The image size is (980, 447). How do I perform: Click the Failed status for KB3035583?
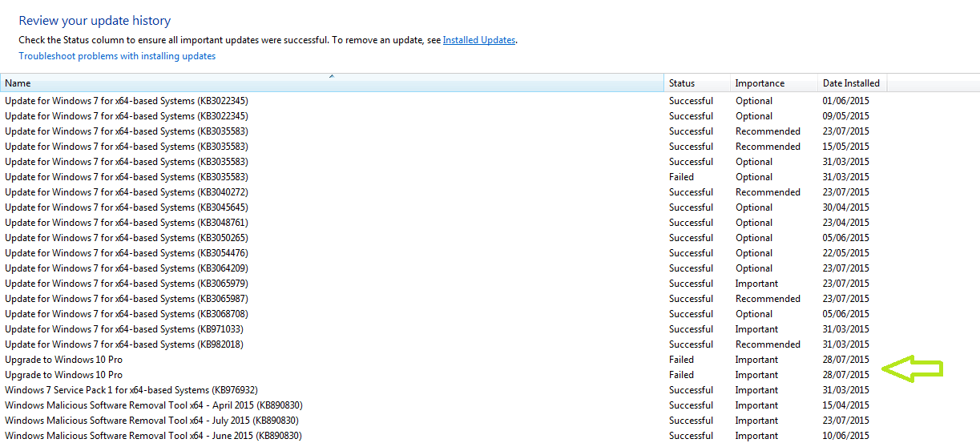click(682, 177)
